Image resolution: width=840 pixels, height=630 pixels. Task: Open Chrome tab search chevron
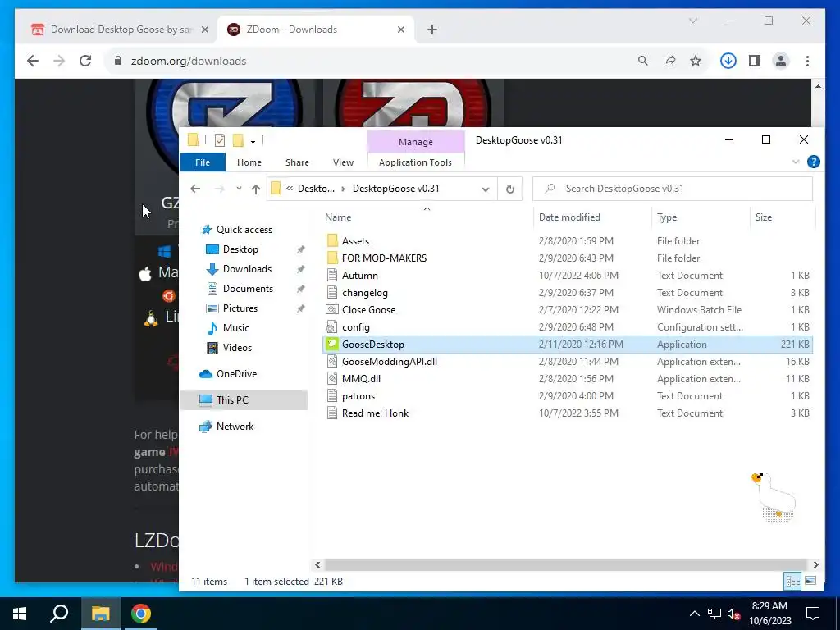coord(693,21)
